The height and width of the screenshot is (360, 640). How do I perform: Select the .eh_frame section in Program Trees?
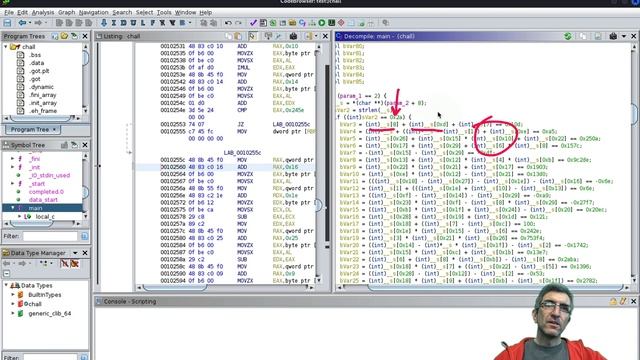point(42,111)
